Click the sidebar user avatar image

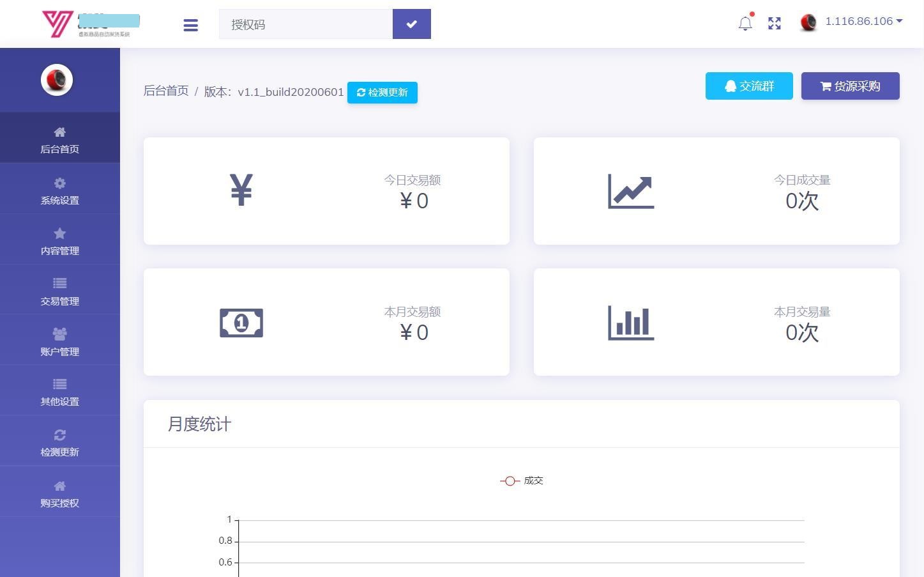57,80
